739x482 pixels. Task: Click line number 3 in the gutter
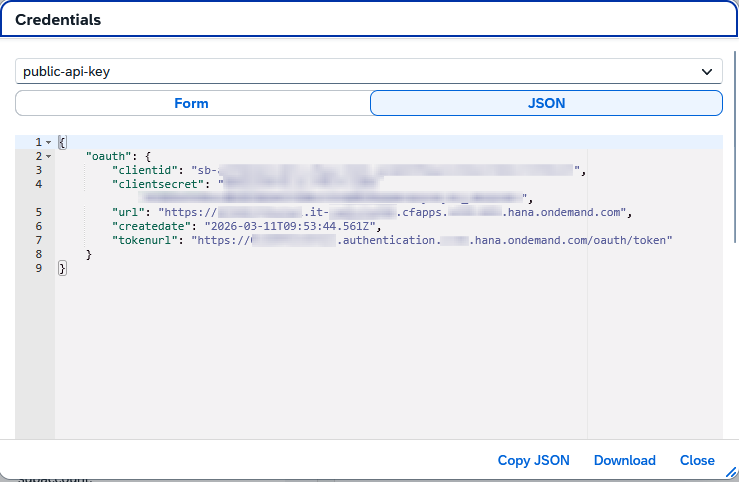38,171
